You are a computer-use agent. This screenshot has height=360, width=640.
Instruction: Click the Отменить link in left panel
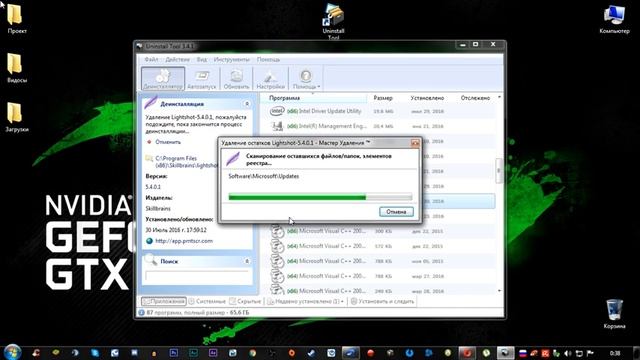pos(168,142)
